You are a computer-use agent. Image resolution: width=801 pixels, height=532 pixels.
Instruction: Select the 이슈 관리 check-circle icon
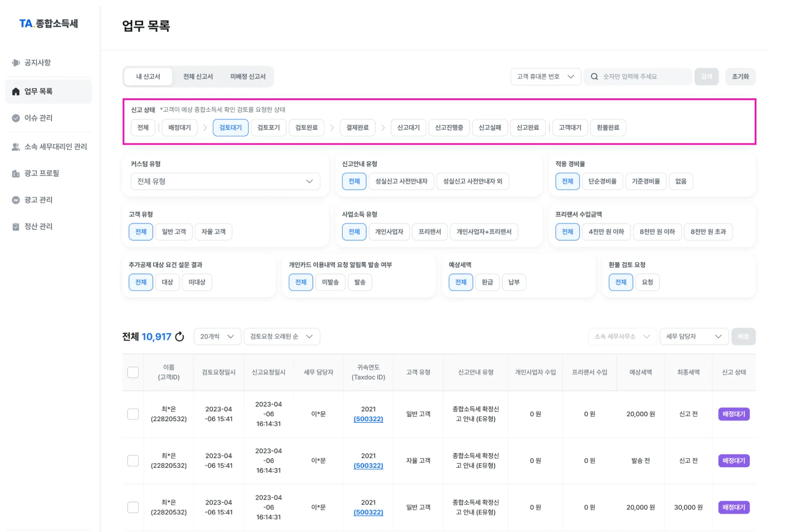coord(16,118)
